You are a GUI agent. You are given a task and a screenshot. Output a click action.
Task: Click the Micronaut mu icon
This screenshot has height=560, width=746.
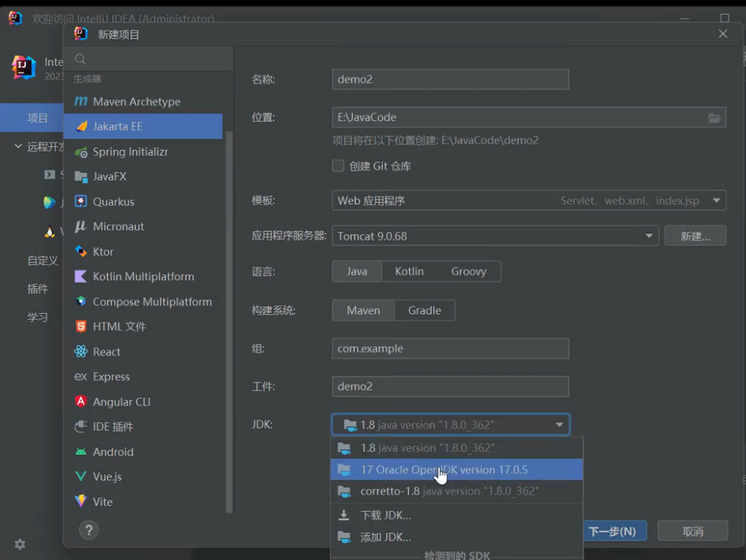tap(81, 226)
